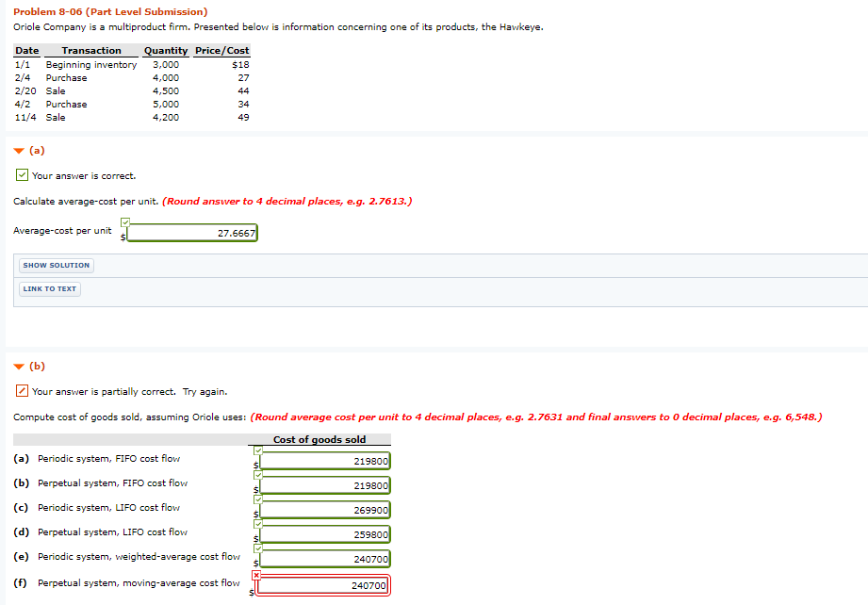Select the Periodic weighted-average cost field
Screen dimensions: 868x605
[x=325, y=559]
